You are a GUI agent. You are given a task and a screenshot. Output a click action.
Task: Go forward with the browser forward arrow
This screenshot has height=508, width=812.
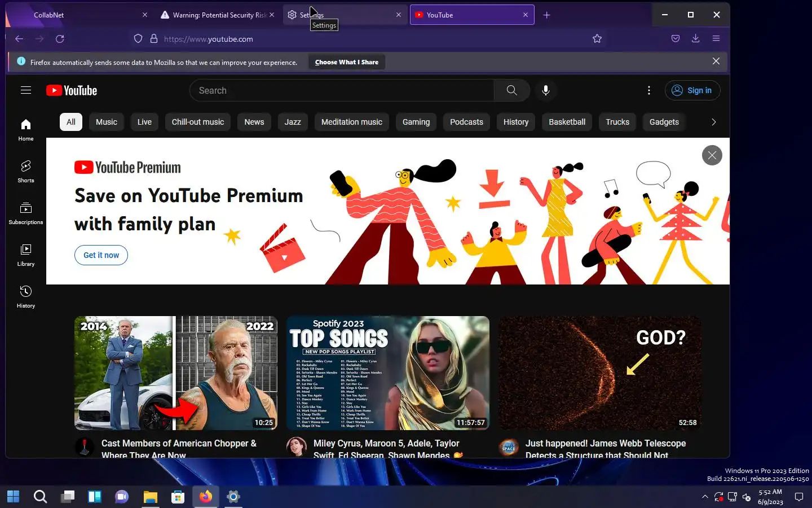click(39, 39)
